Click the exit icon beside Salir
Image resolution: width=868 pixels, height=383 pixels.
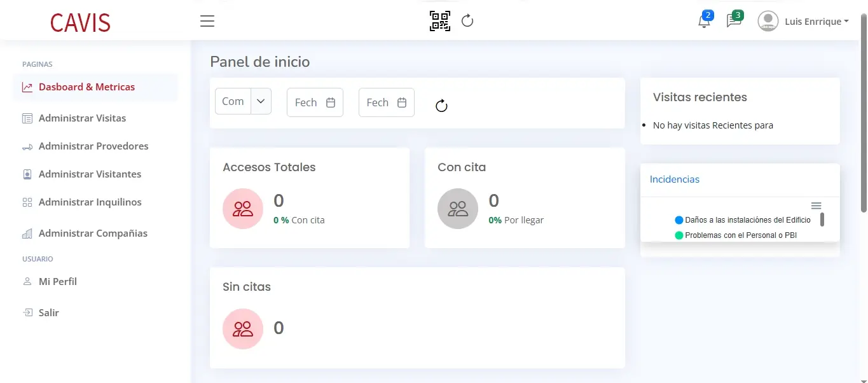[x=27, y=313]
